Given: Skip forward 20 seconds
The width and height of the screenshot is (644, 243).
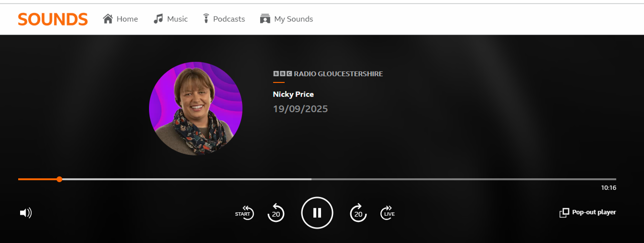Looking at the screenshot, I should point(358,213).
